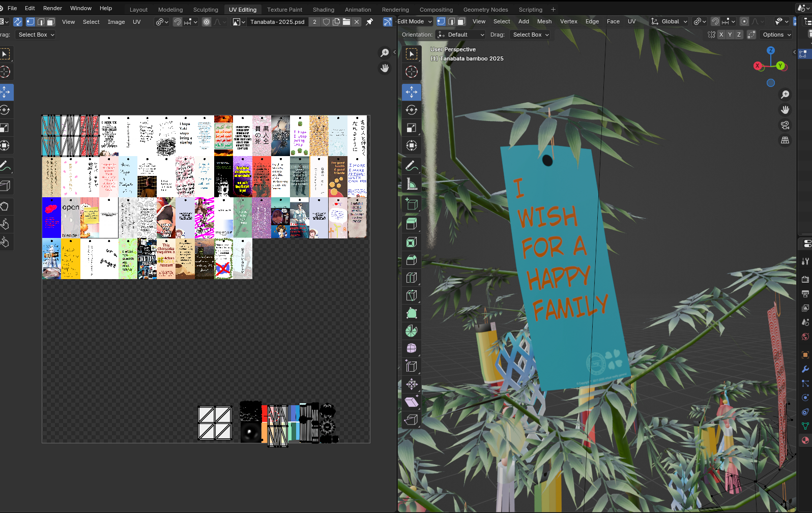Switch between perspective and orthographic view
The height and width of the screenshot is (513, 812).
coord(785,140)
